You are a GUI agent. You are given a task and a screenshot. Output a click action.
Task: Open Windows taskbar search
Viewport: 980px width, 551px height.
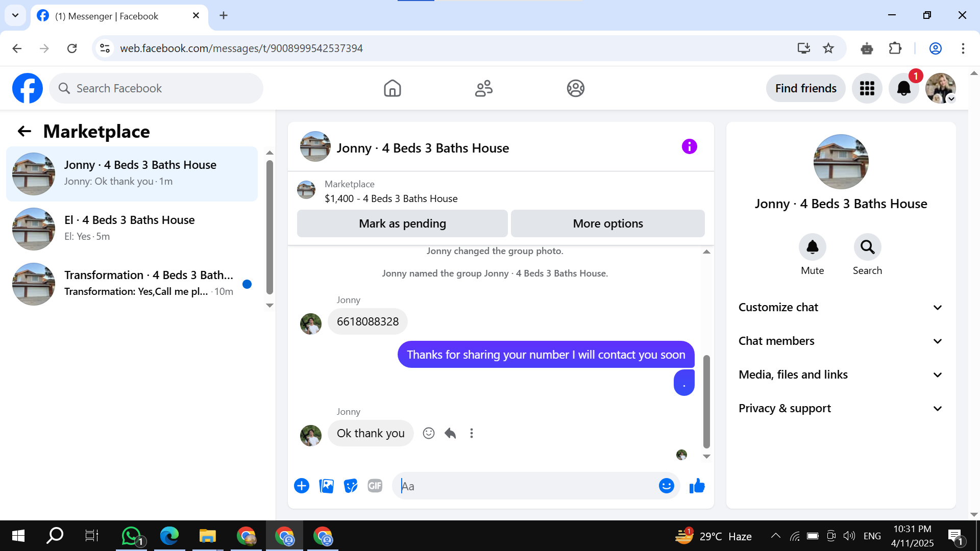pos(55,536)
